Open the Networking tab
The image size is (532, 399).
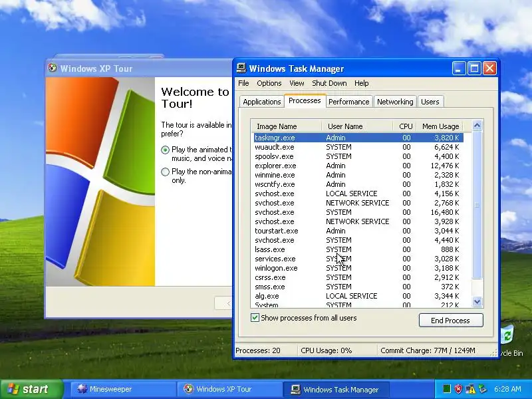pyautogui.click(x=395, y=102)
